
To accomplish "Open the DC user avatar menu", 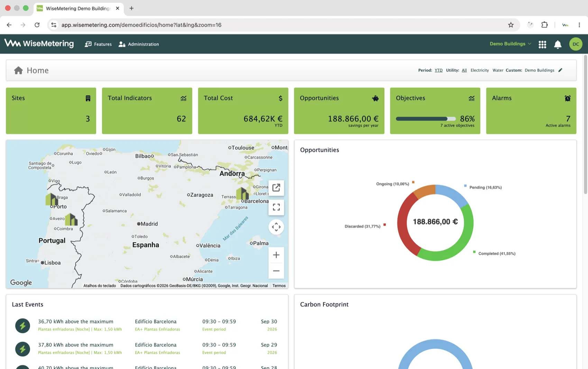I will click(x=576, y=44).
